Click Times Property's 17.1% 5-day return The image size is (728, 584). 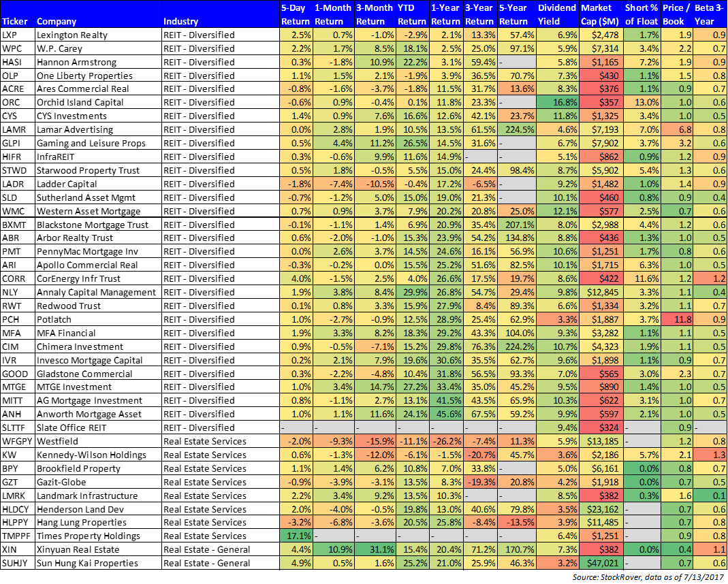pyautogui.click(x=296, y=536)
